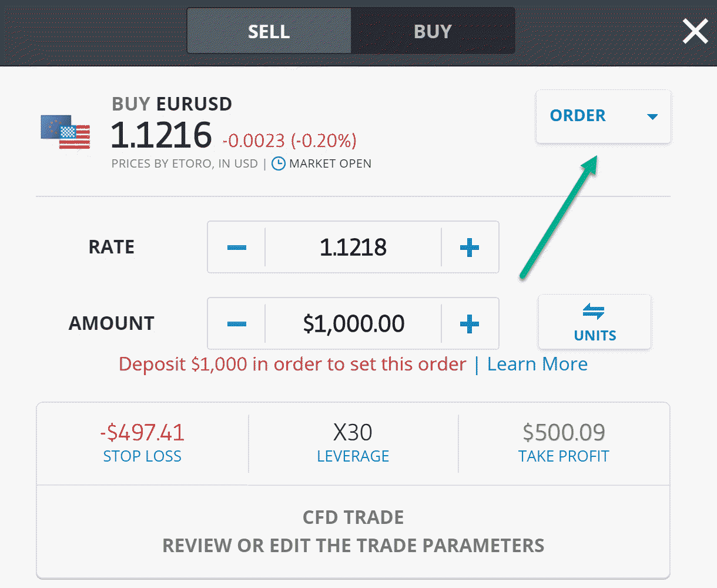Click the market open clock icon
The height and width of the screenshot is (588, 717).
click(279, 163)
